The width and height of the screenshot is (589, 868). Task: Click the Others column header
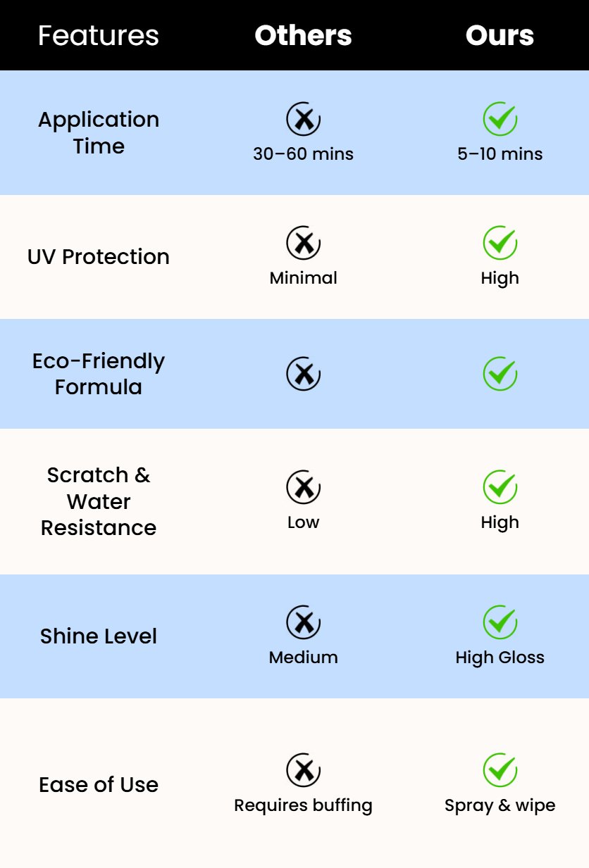[x=303, y=35]
